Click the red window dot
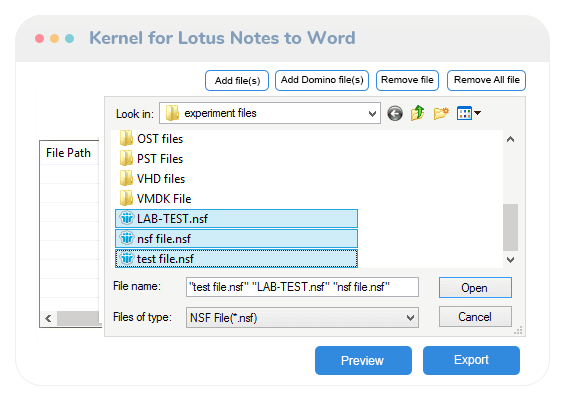Screen dimensions: 565x401 pos(40,39)
